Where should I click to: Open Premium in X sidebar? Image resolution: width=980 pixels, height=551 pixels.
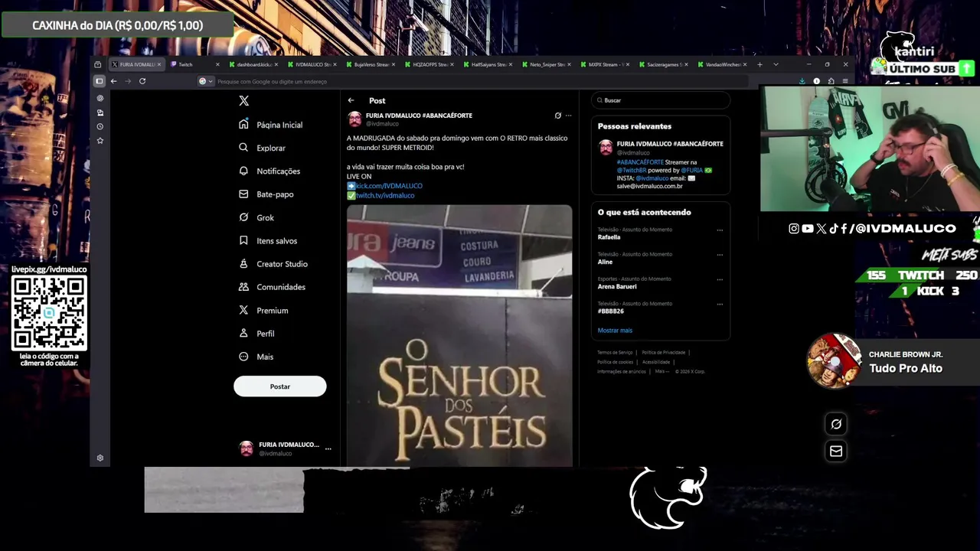click(263, 310)
